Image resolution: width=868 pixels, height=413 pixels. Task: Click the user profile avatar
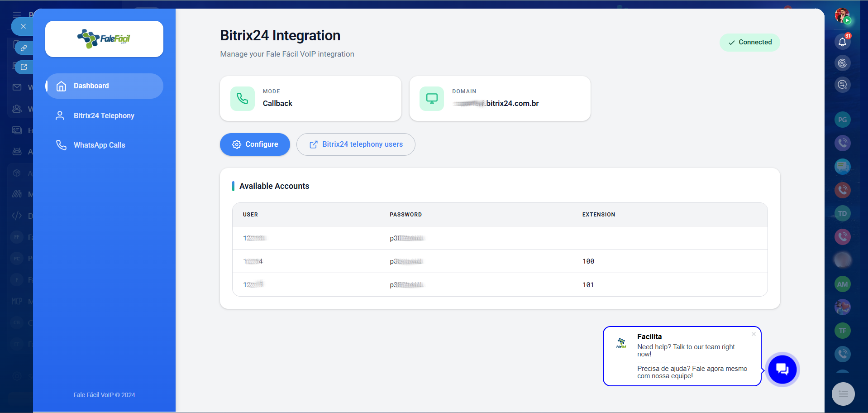point(842,16)
